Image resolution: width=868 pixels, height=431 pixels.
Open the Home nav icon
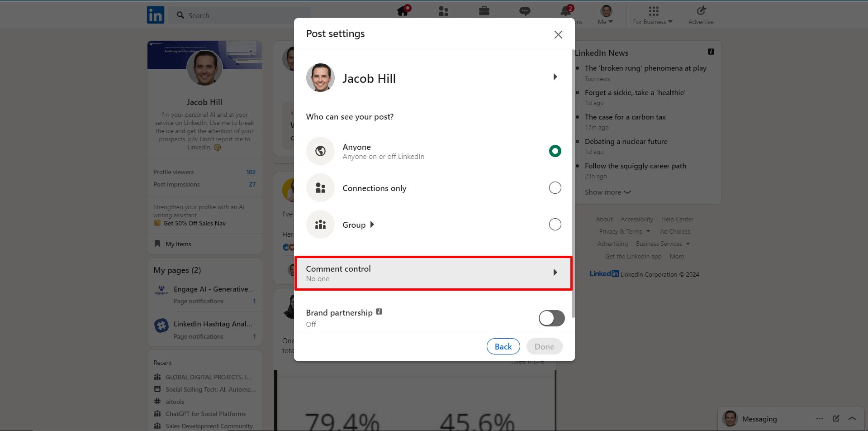[403, 11]
